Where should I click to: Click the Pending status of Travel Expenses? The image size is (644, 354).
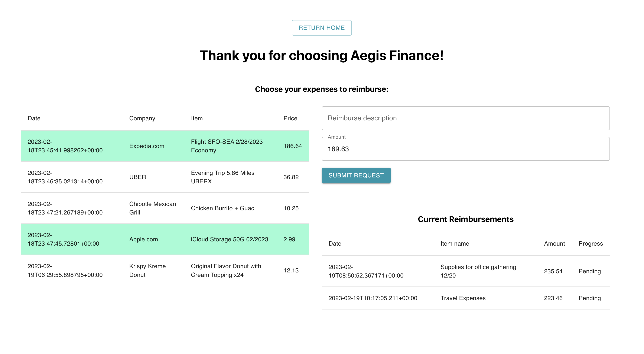(589, 298)
